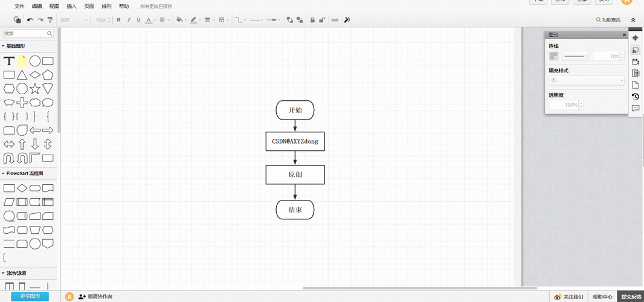Click 邀请协作者 invite collaborators
The height and width of the screenshot is (302, 644).
(95, 296)
